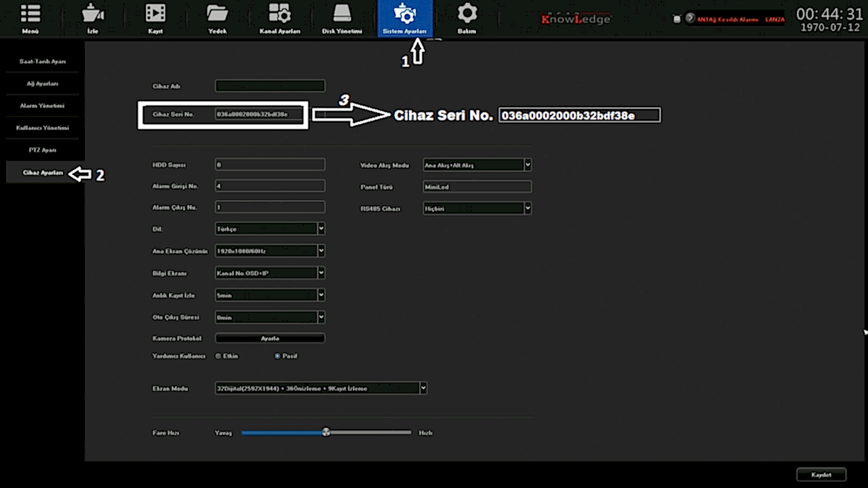Click the Fare Hızı slider handle
Viewport: 868px width, 488px height.
click(326, 432)
